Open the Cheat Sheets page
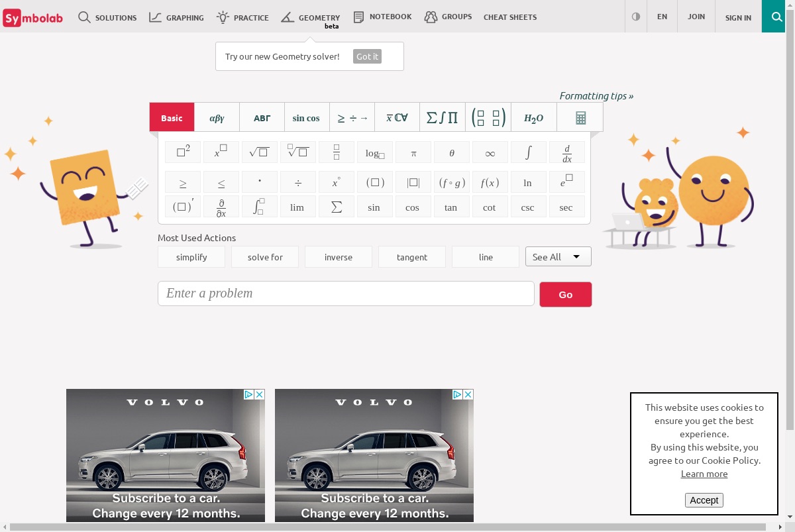Image resolution: width=795 pixels, height=532 pixels. (510, 17)
